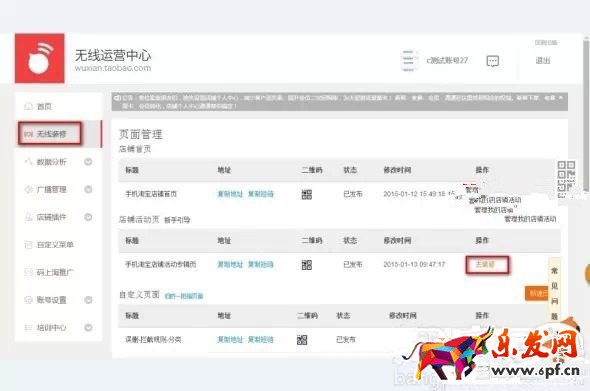Click 复制地址 for 手机淘宝店铺活动专辑页
Image resolution: width=590 pixels, height=391 pixels.
tap(230, 265)
